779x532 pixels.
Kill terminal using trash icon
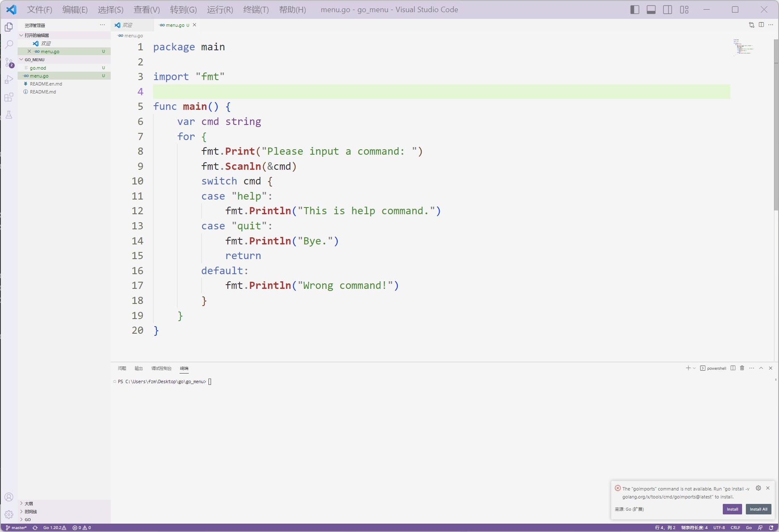click(742, 368)
